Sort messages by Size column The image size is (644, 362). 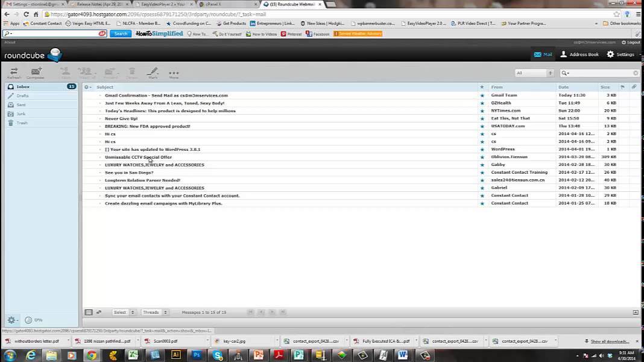coord(605,87)
